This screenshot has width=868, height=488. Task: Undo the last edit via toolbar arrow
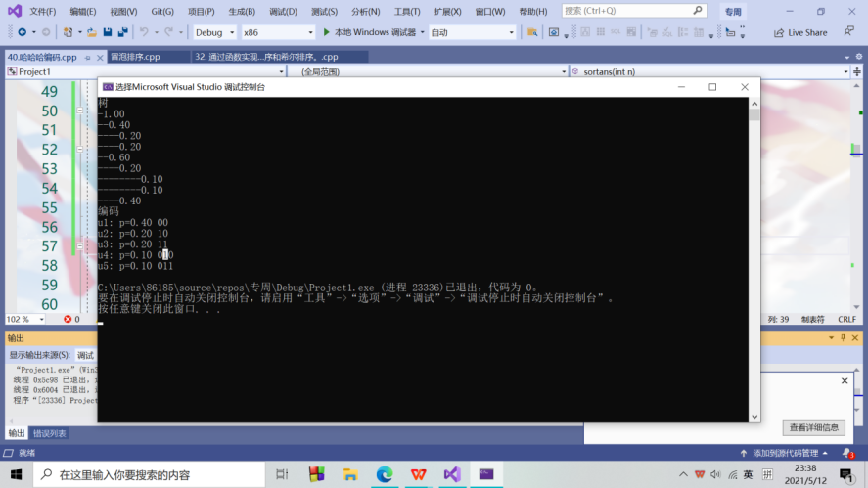[x=144, y=32]
